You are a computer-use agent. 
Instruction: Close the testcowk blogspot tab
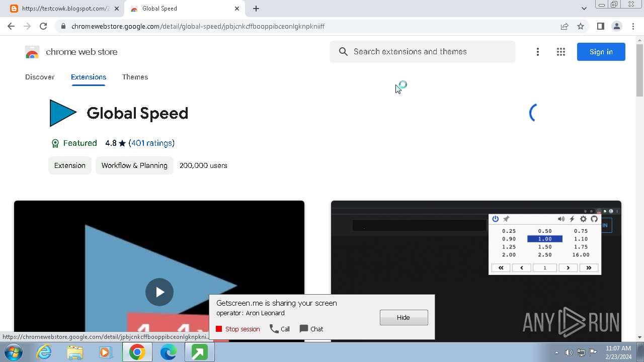[116, 9]
